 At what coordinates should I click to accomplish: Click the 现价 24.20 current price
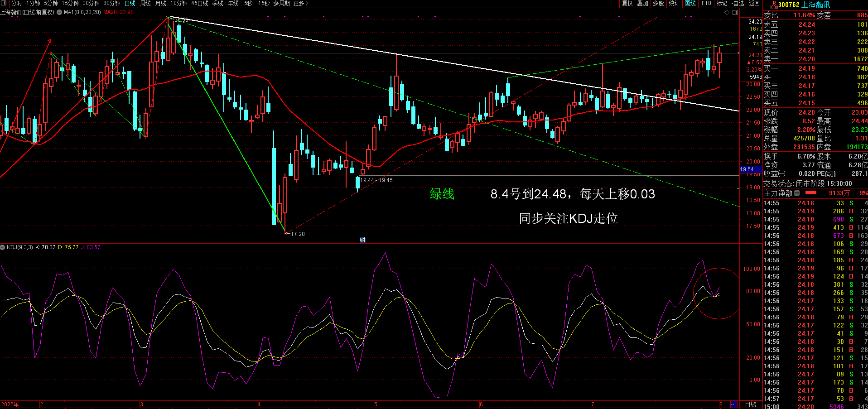807,112
